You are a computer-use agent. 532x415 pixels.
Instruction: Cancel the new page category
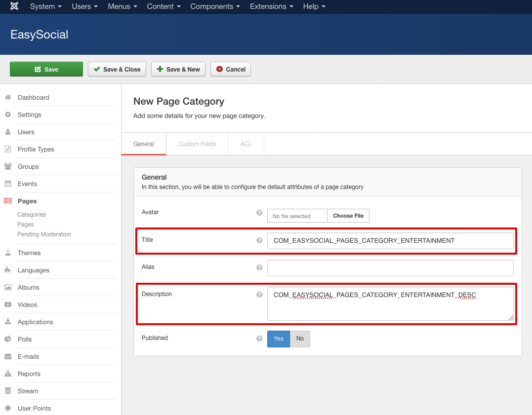231,69
